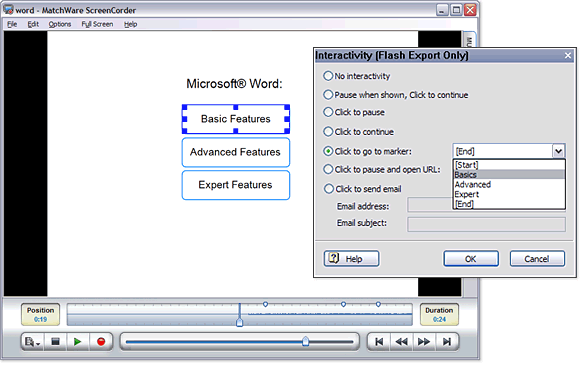Click the Play button in the transport bar
The height and width of the screenshot is (365, 582).
78,342
